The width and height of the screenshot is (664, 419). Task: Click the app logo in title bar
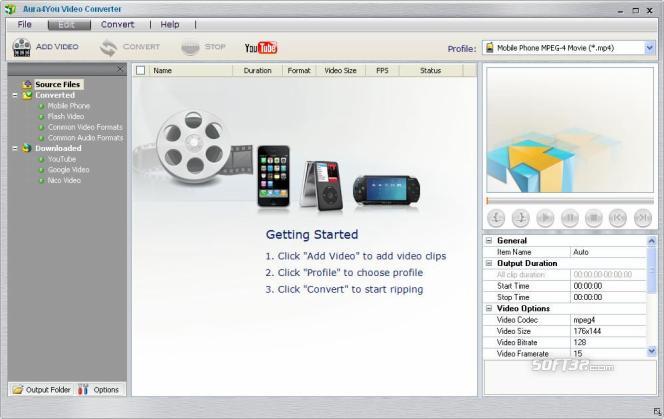[x=10, y=9]
